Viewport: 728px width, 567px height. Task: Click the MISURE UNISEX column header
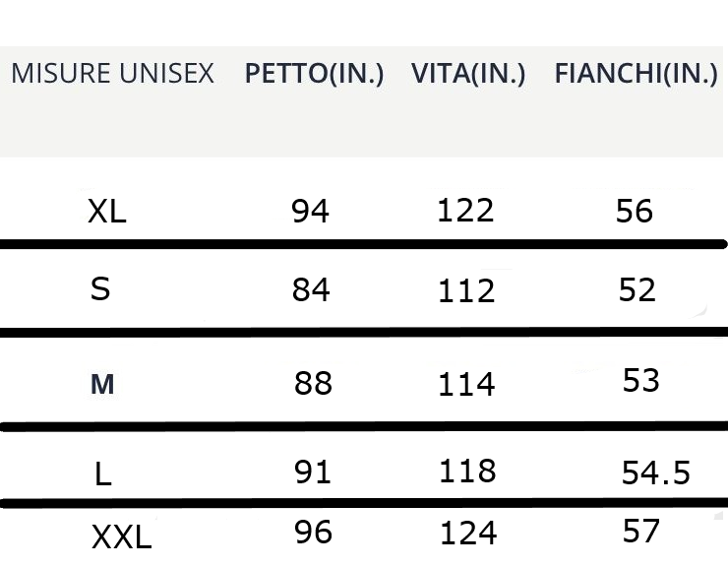click(112, 75)
